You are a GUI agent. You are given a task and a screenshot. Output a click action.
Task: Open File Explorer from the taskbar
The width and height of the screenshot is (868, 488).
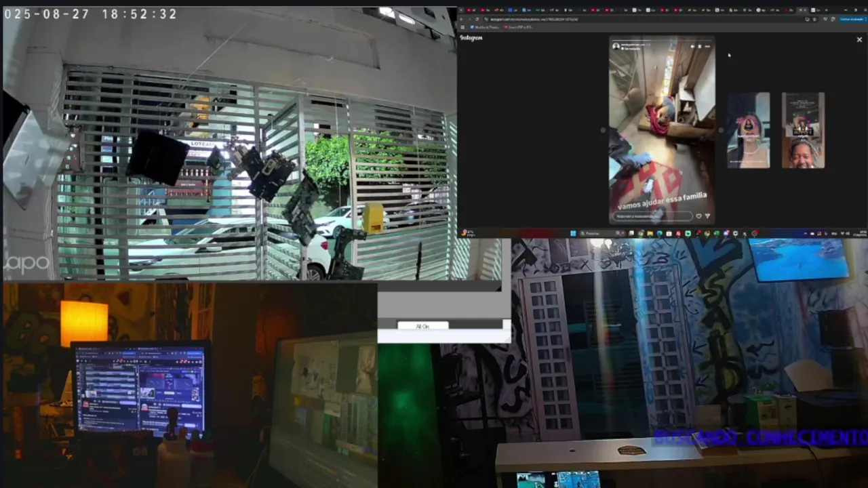pos(650,233)
